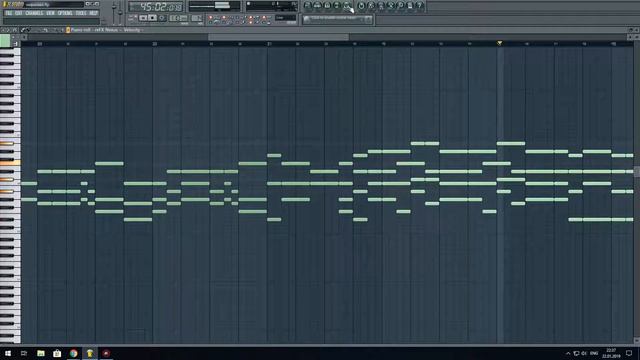Open the piano roll options menu arrow

click(x=4, y=30)
